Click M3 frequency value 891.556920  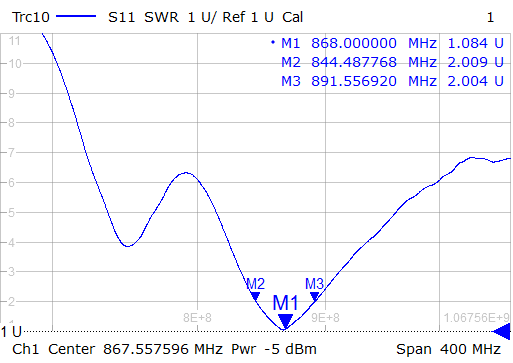(x=354, y=81)
